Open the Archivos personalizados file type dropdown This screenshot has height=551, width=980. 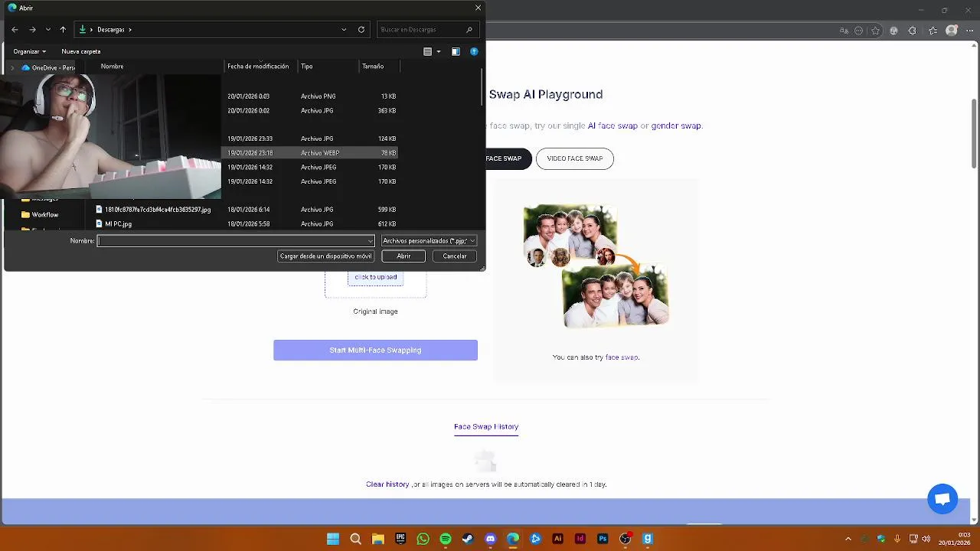pyautogui.click(x=429, y=241)
